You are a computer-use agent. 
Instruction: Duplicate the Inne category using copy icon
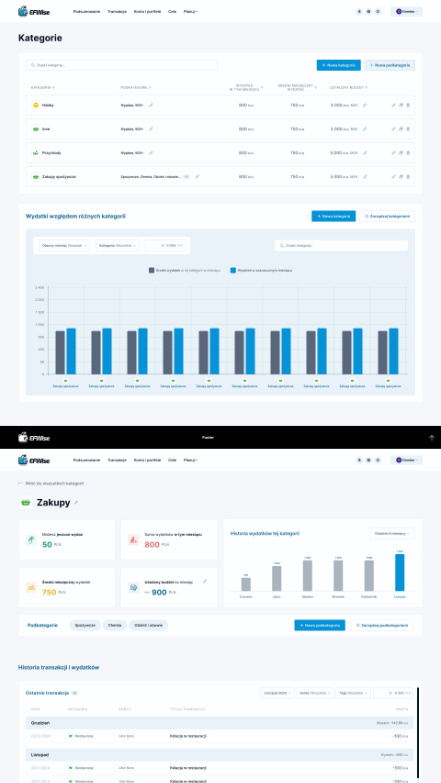pos(401,129)
